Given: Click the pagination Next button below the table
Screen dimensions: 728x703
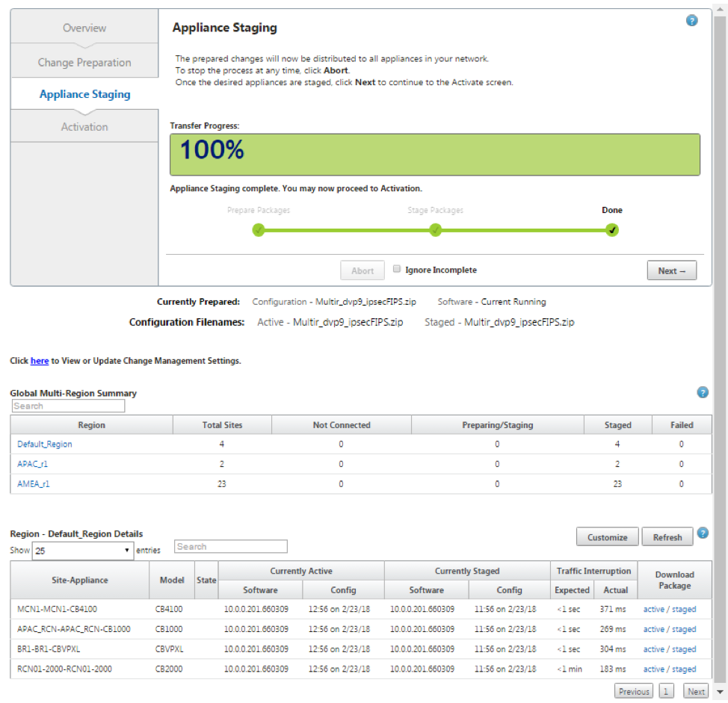Looking at the screenshot, I should (x=696, y=691).
